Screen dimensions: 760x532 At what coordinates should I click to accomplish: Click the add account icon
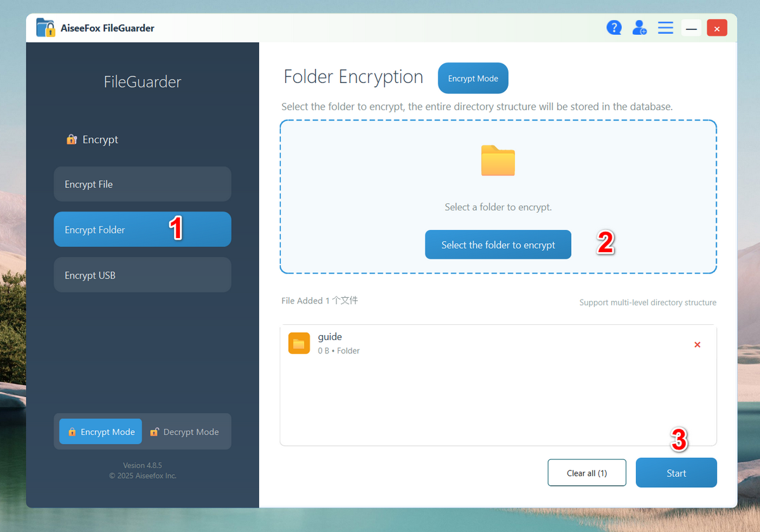pos(640,27)
